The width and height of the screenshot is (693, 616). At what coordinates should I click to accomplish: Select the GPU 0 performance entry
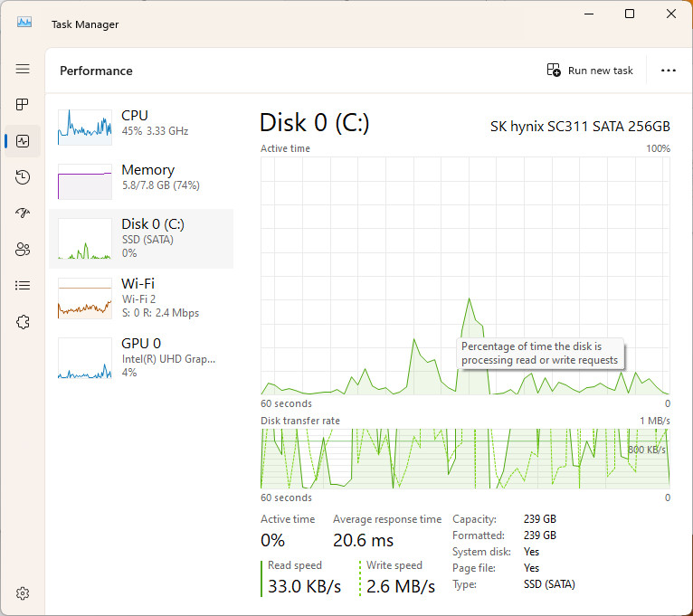[141, 358]
